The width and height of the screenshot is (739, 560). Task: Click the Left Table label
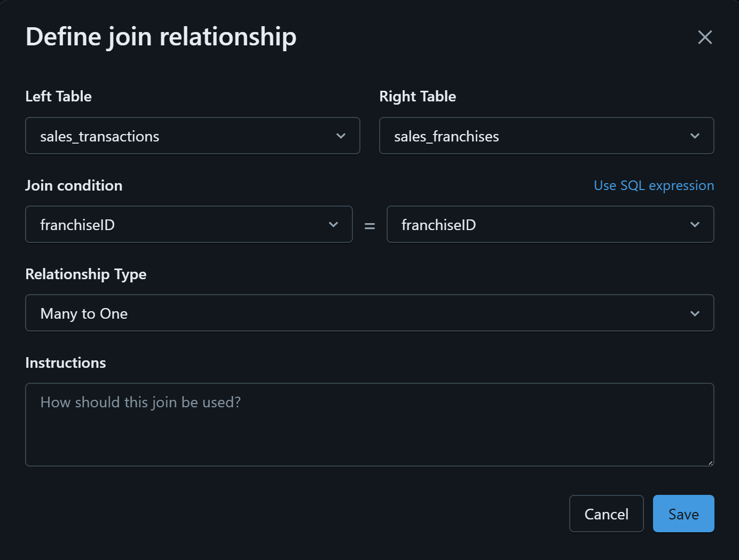coord(59,97)
